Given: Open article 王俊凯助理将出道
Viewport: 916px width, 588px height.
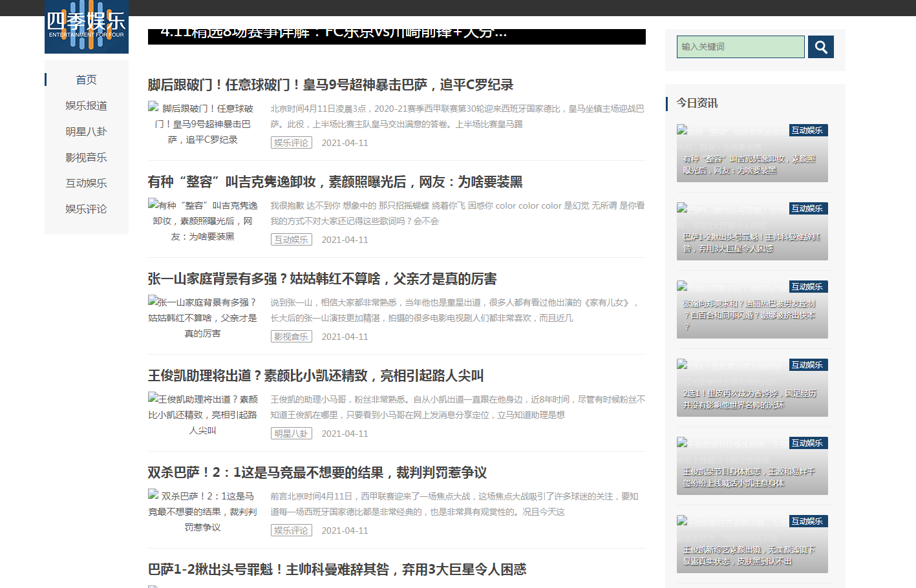Looking at the screenshot, I should [315, 375].
